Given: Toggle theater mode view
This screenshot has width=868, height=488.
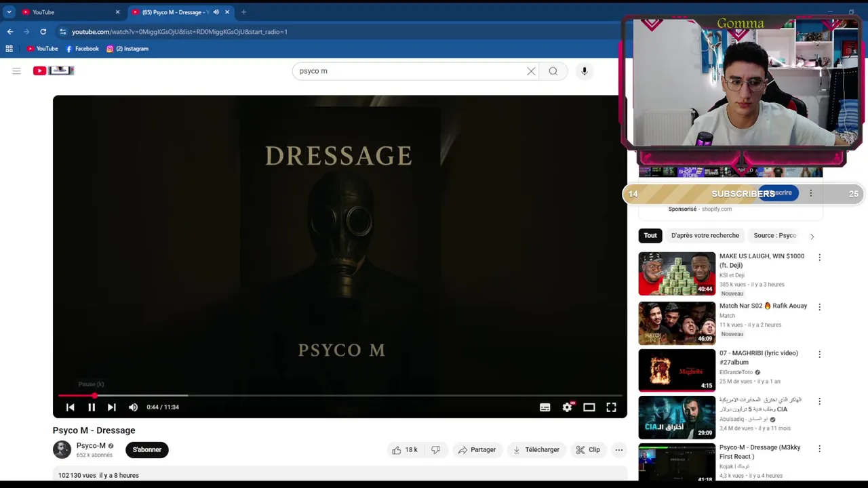Looking at the screenshot, I should point(589,407).
